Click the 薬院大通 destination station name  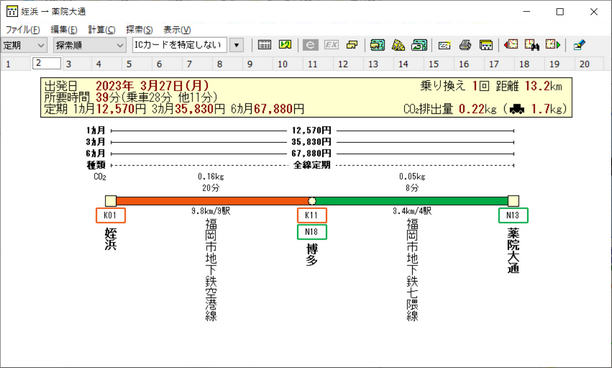click(x=513, y=250)
